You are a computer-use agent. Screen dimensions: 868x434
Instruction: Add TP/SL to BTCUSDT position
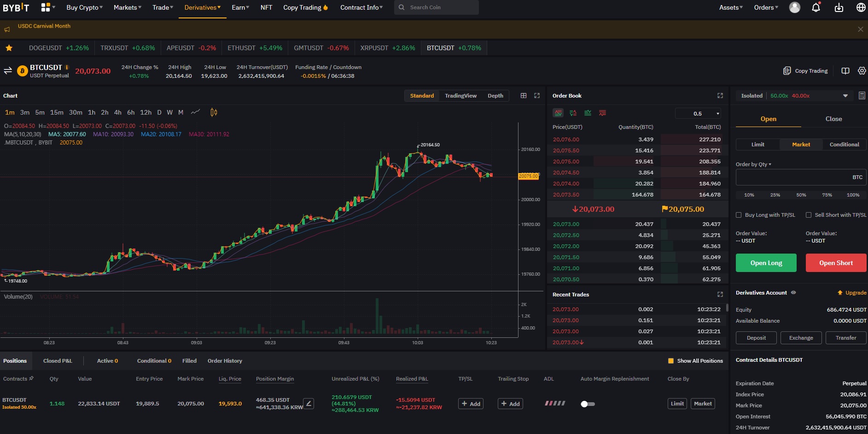point(471,404)
